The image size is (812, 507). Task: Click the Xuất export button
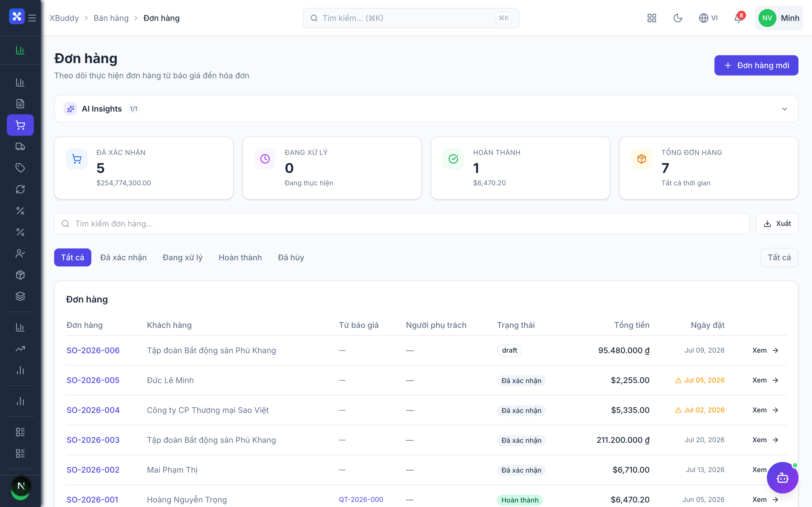777,224
